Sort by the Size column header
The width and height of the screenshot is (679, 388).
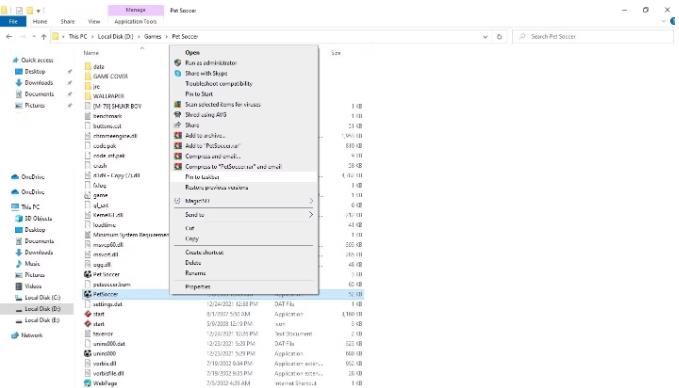pos(336,53)
